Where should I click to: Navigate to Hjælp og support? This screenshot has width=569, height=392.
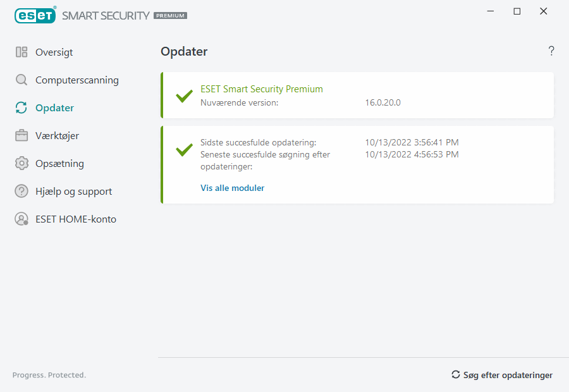(73, 192)
